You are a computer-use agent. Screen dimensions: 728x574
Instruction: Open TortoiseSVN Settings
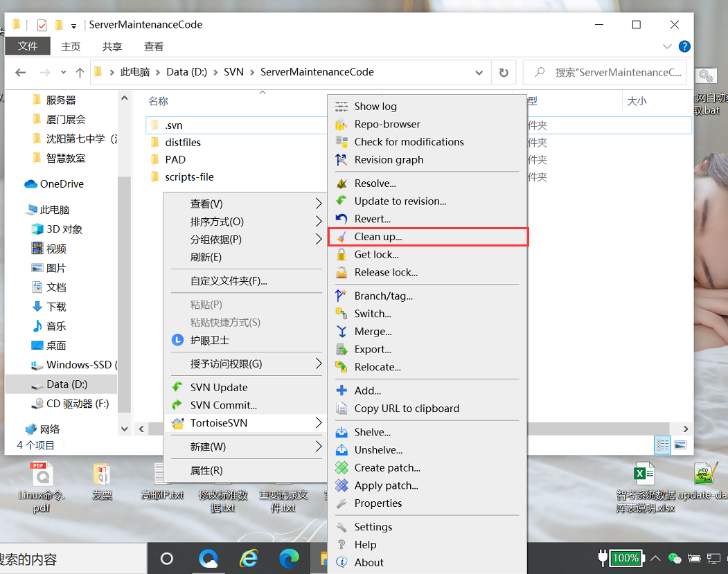[372, 526]
